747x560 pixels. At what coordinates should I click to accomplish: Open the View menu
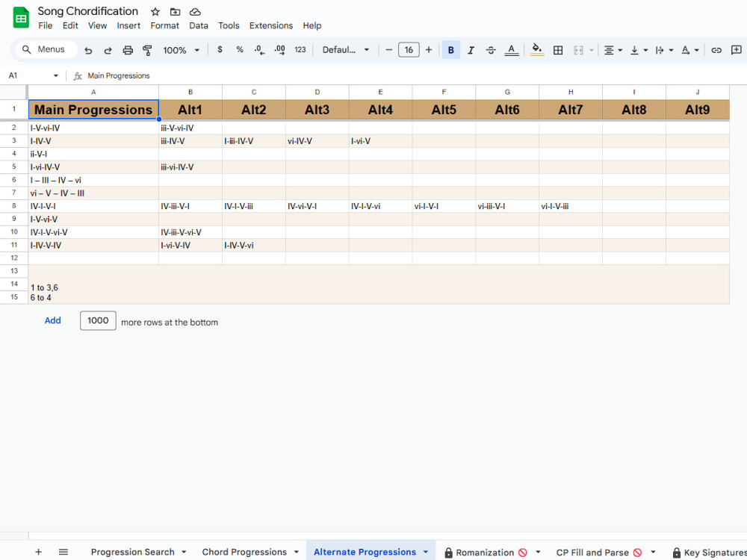click(97, 25)
